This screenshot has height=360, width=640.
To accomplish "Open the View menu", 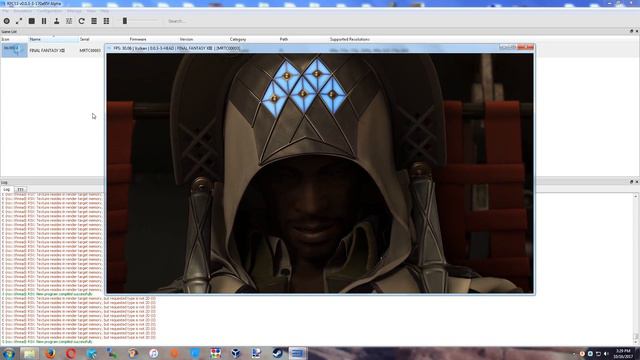I will pyautogui.click(x=91, y=11).
